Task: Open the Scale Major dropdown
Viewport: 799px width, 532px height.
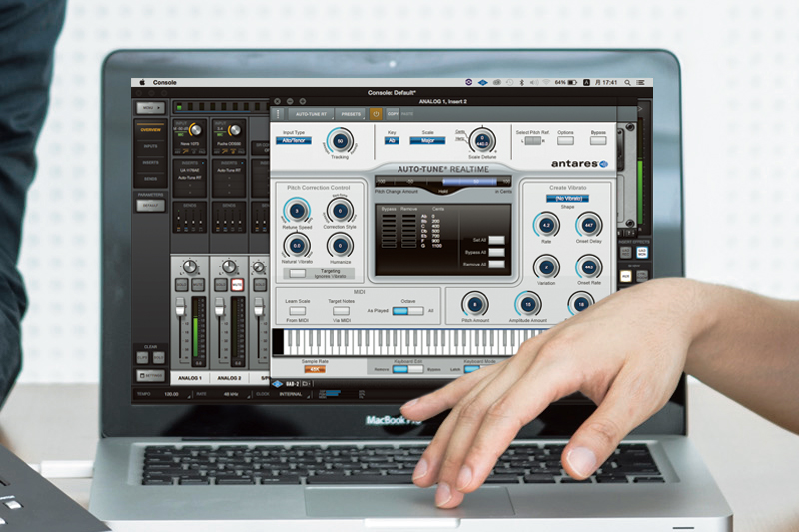Action: [x=428, y=140]
